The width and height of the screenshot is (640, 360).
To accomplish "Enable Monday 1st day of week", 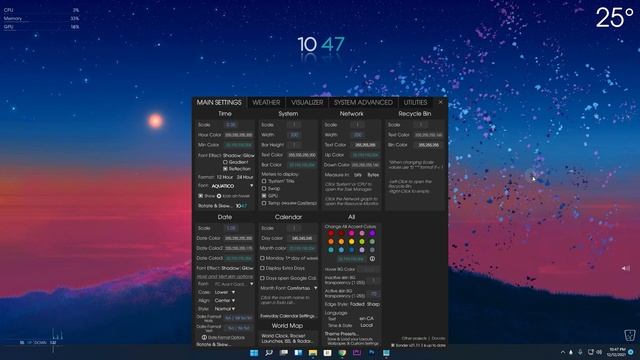I will [262, 258].
